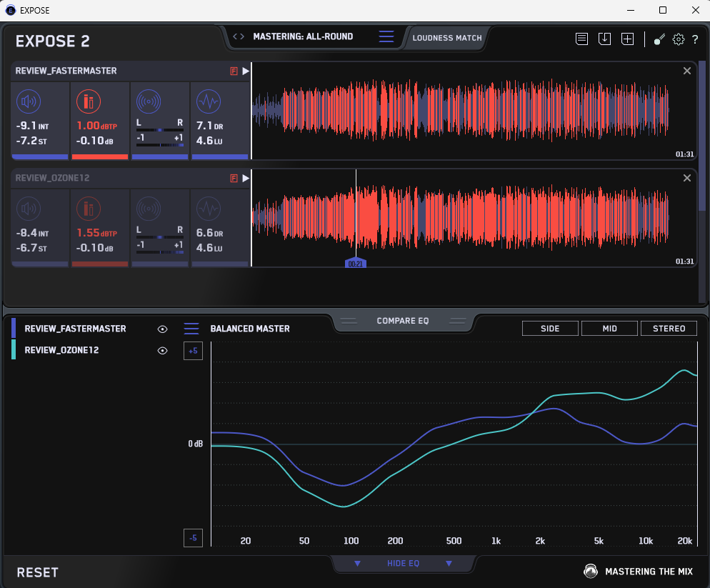Click loudness speaker icon for REVIEW_FASTERMASTER
The width and height of the screenshot is (710, 588).
click(x=29, y=101)
